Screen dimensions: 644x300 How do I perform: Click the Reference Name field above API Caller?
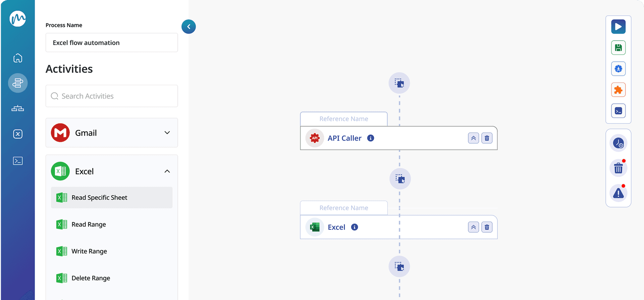(x=343, y=119)
